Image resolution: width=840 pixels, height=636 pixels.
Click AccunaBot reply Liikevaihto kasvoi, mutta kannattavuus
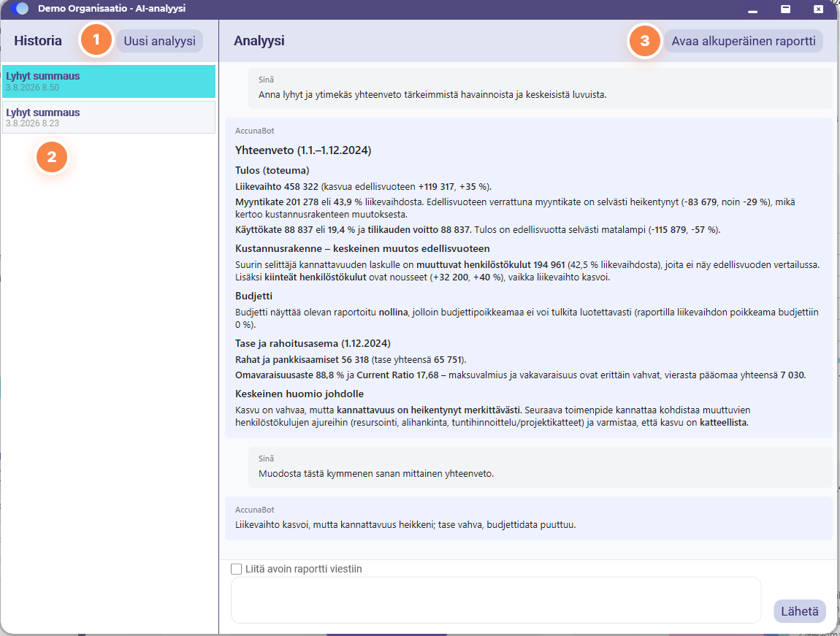coord(405,525)
